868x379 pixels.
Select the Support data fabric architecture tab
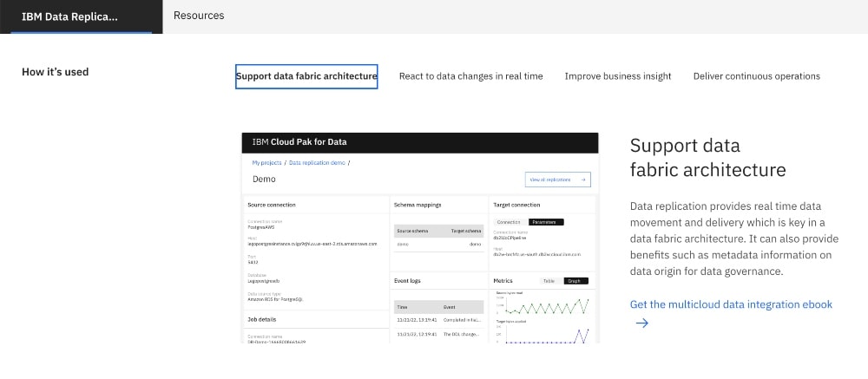(306, 76)
